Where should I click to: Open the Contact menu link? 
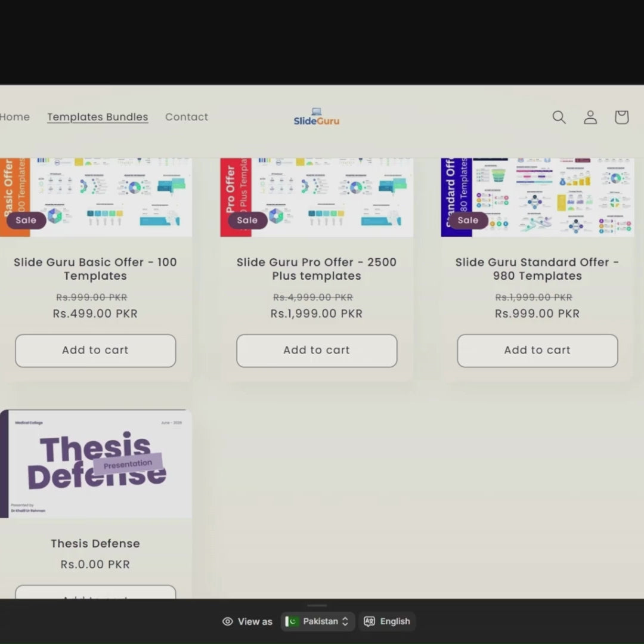pyautogui.click(x=187, y=117)
